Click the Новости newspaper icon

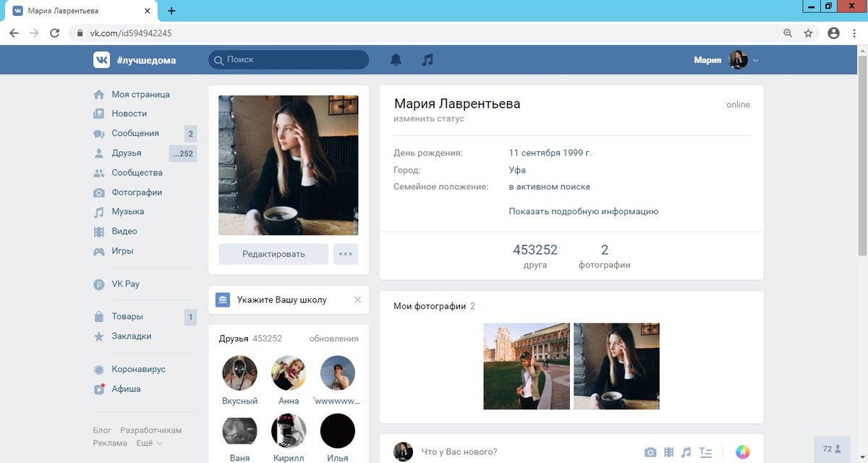point(99,114)
